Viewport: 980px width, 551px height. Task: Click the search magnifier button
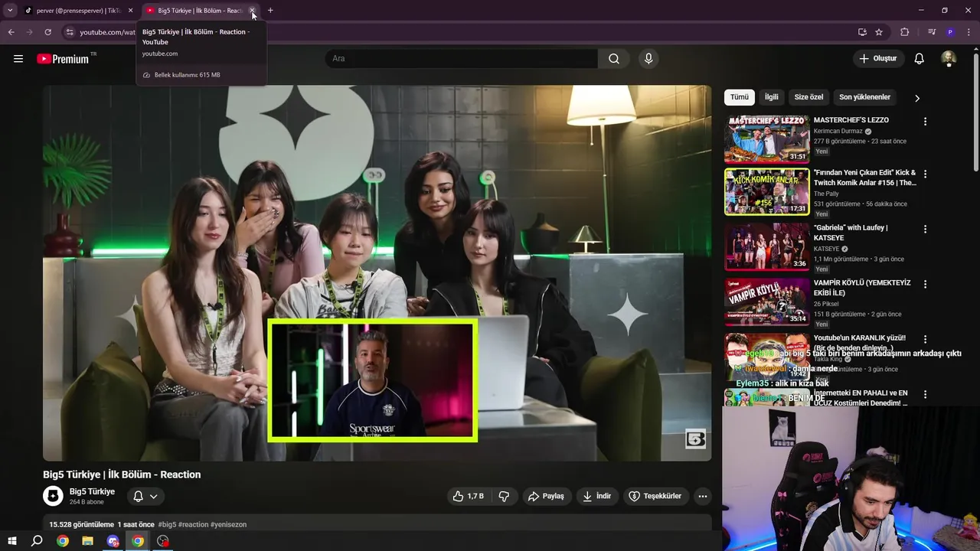pos(614,59)
